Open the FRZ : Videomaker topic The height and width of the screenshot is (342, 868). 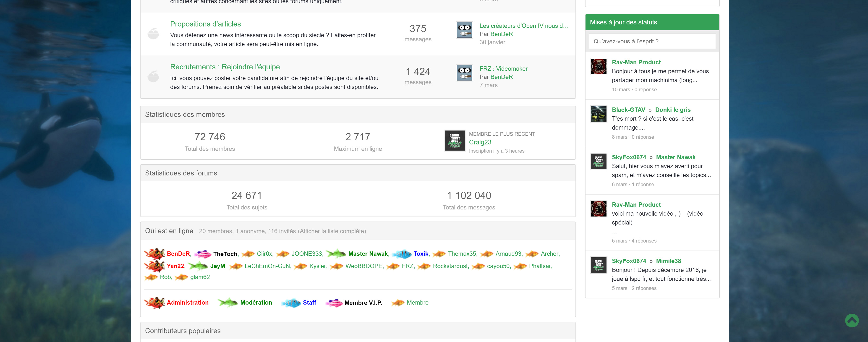[x=503, y=69]
